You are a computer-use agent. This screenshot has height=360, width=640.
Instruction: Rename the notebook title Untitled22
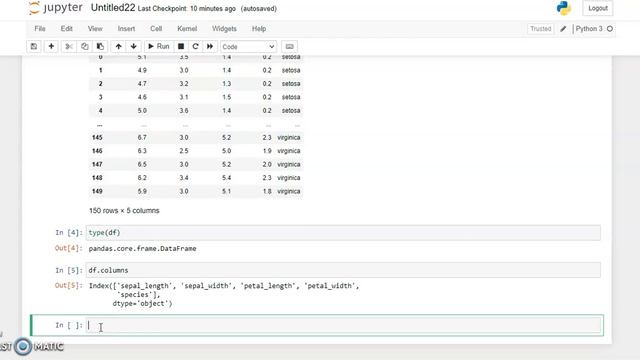pyautogui.click(x=113, y=8)
